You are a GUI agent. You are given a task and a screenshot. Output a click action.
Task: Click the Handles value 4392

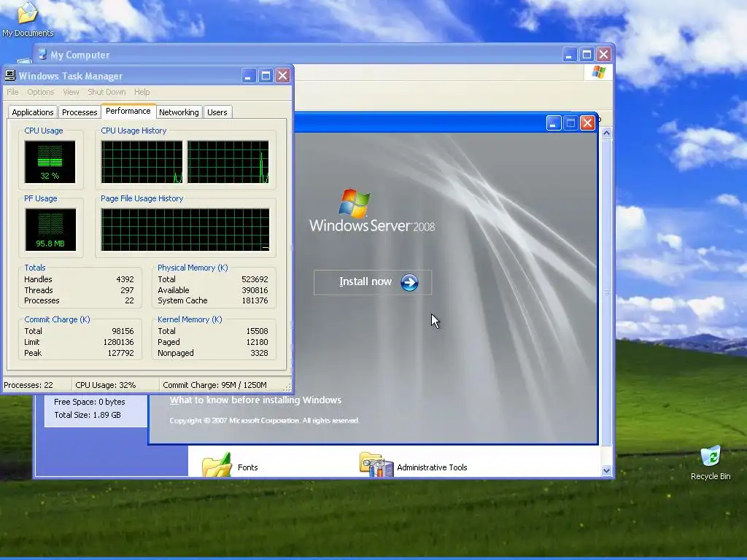click(x=125, y=279)
